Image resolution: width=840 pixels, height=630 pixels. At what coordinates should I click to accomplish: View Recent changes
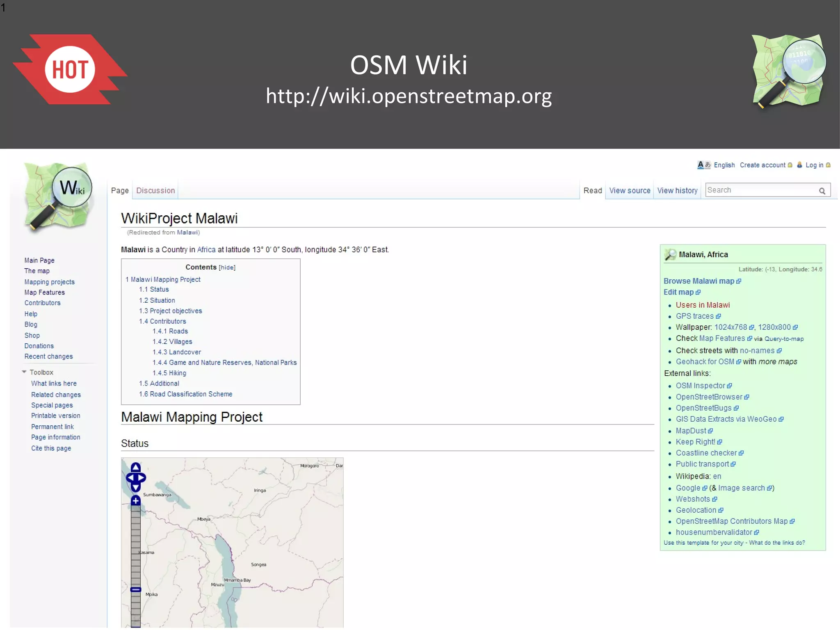coord(48,357)
